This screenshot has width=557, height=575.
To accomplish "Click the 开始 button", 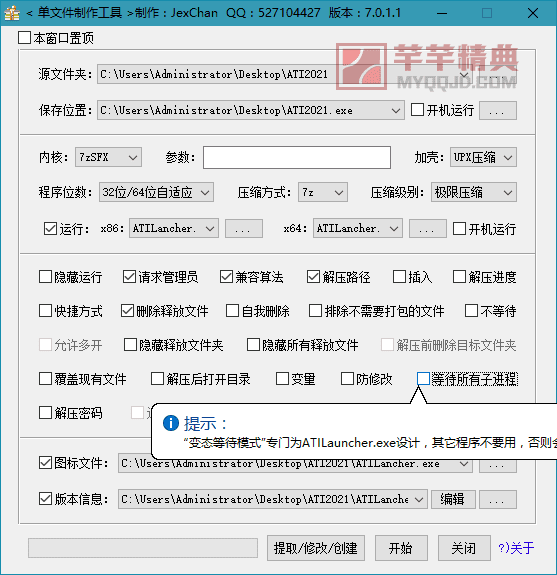I will click(401, 548).
